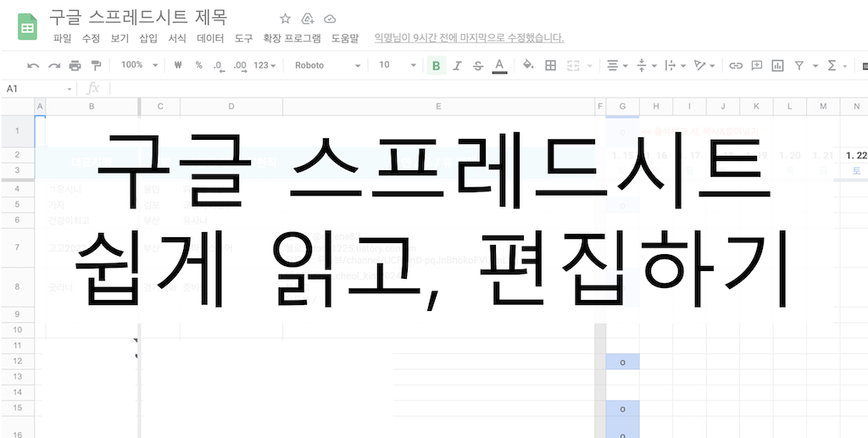Open the 서식 menu

tap(177, 39)
